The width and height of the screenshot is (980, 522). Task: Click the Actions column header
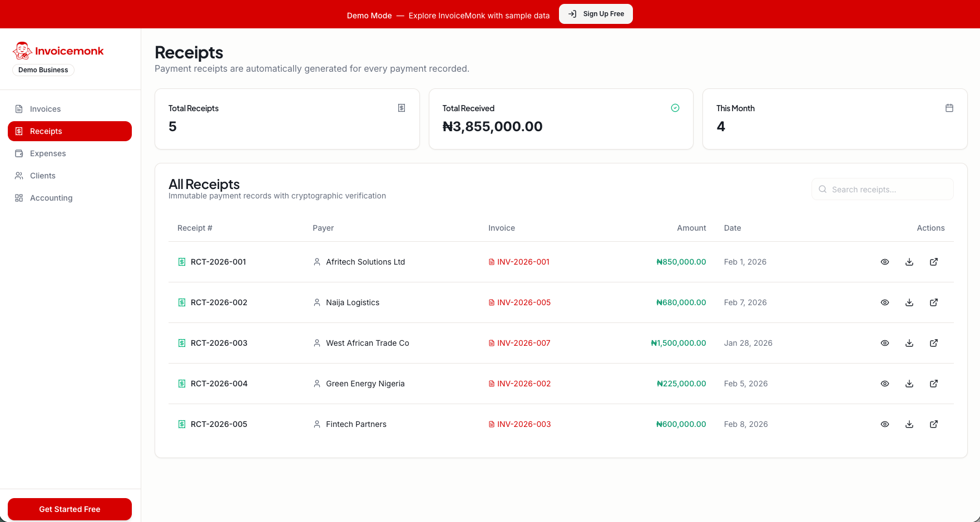click(x=930, y=228)
